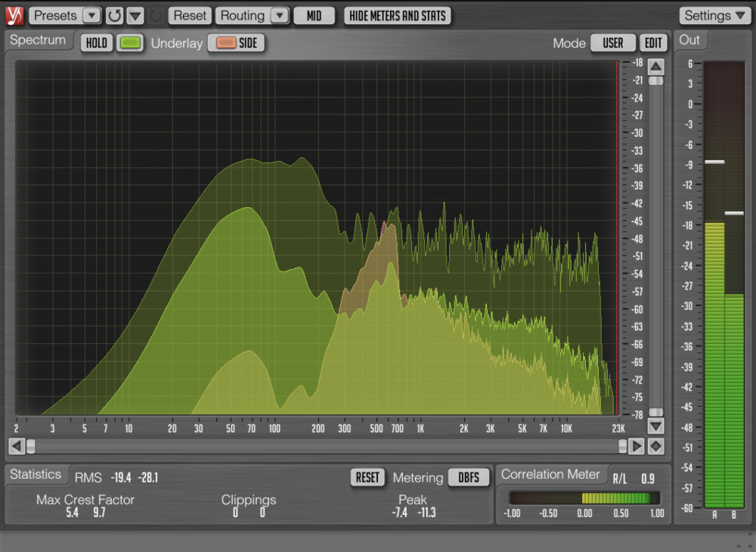The image size is (756, 552).
Task: Click the bypass circle icon beside Reset
Action: pyautogui.click(x=156, y=16)
